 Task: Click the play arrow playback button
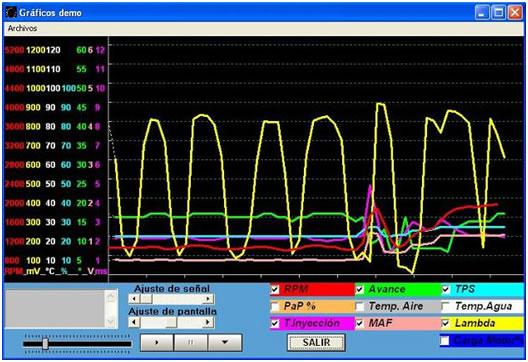tap(157, 342)
